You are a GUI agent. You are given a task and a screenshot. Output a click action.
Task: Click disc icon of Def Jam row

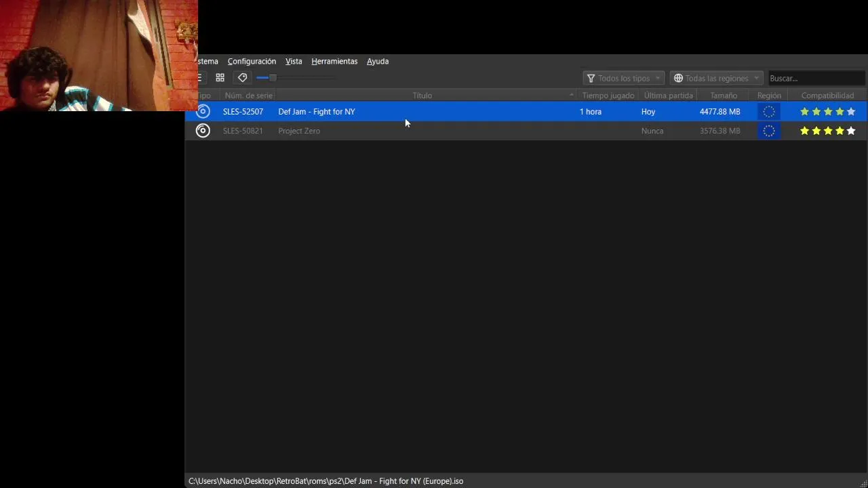203,111
